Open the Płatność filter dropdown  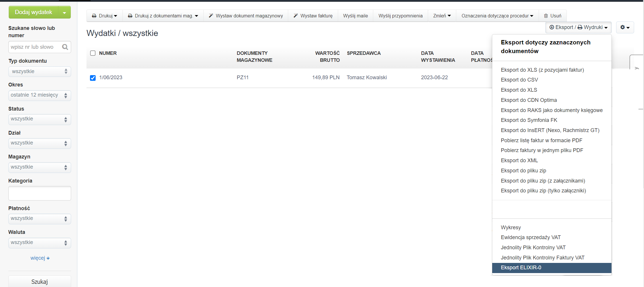40,219
